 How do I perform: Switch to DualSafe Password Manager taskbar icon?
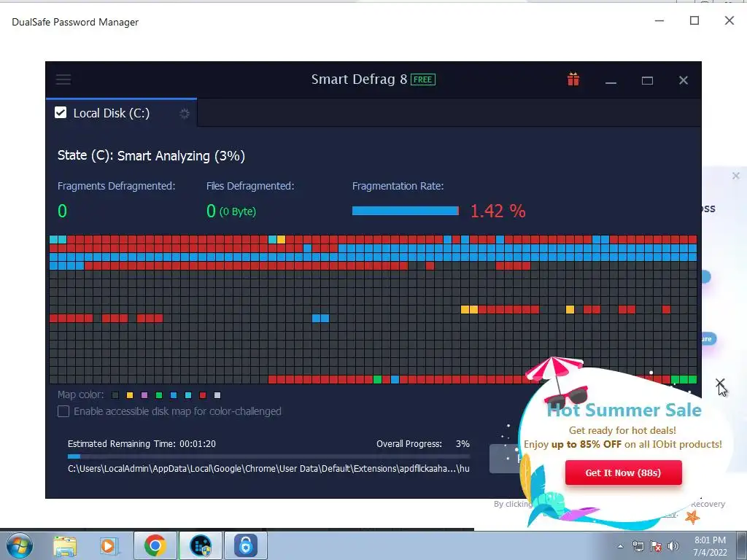(245, 545)
